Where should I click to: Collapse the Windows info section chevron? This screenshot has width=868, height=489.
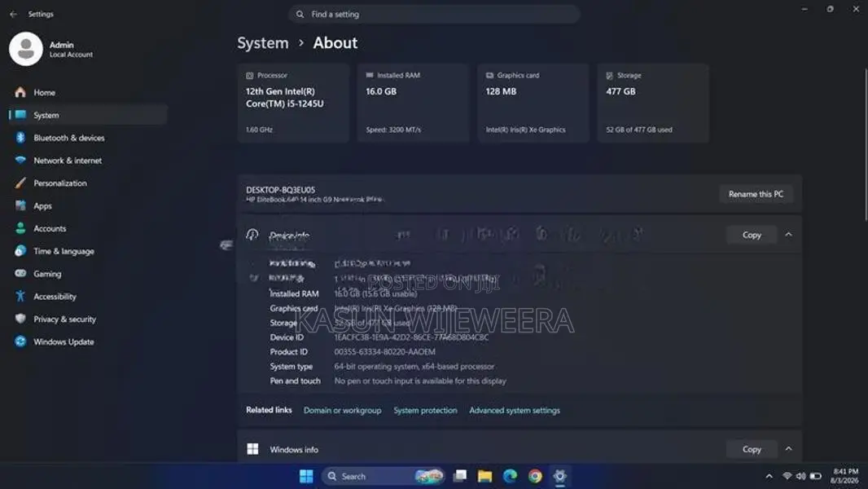coord(789,449)
